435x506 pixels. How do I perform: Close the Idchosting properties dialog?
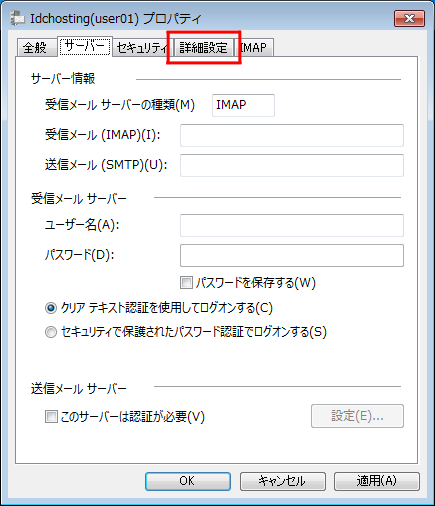(409, 18)
